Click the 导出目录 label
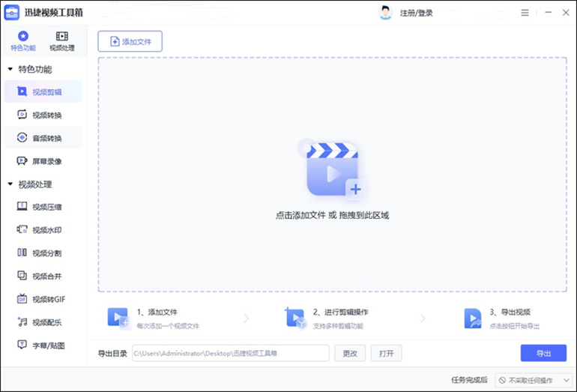The width and height of the screenshot is (577, 392). pyautogui.click(x=112, y=354)
